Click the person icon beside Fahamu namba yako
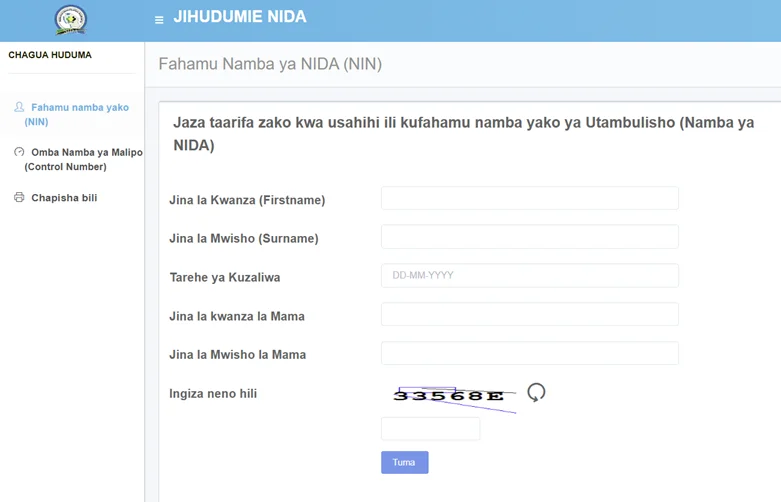781x502 pixels. coord(19,107)
